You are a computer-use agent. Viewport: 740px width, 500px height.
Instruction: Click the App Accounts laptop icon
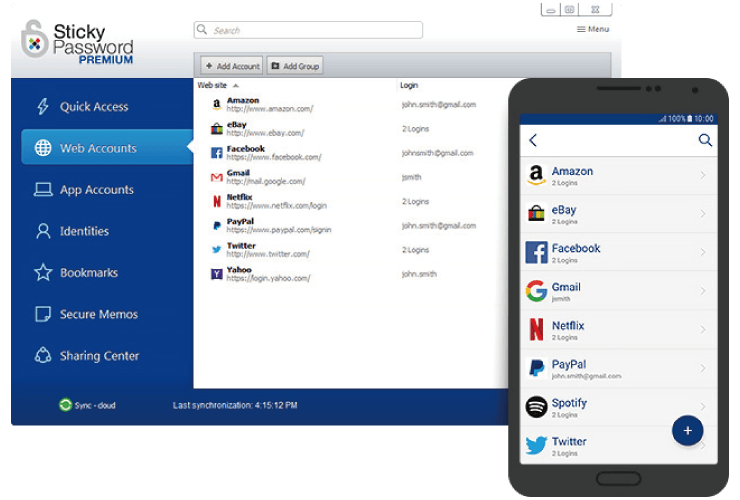point(43,189)
